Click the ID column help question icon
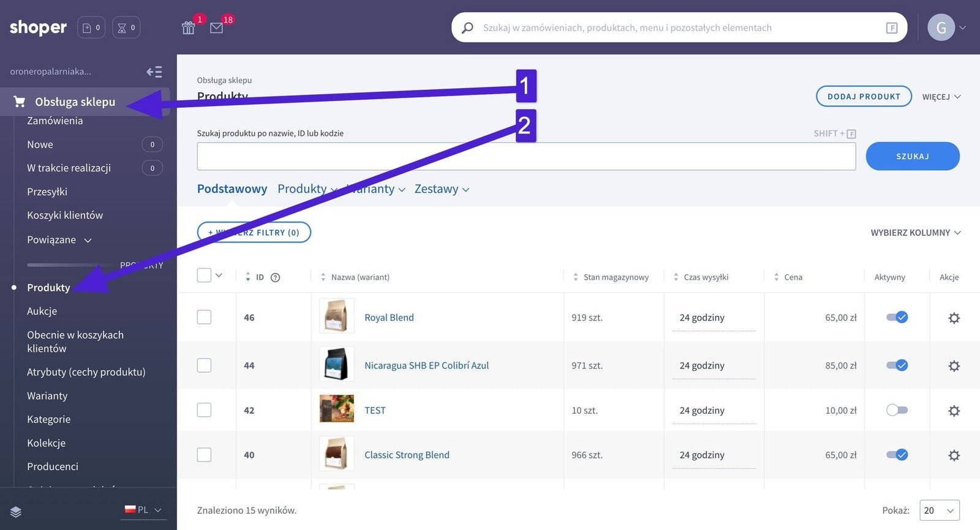The width and height of the screenshot is (980, 530). 276,277
